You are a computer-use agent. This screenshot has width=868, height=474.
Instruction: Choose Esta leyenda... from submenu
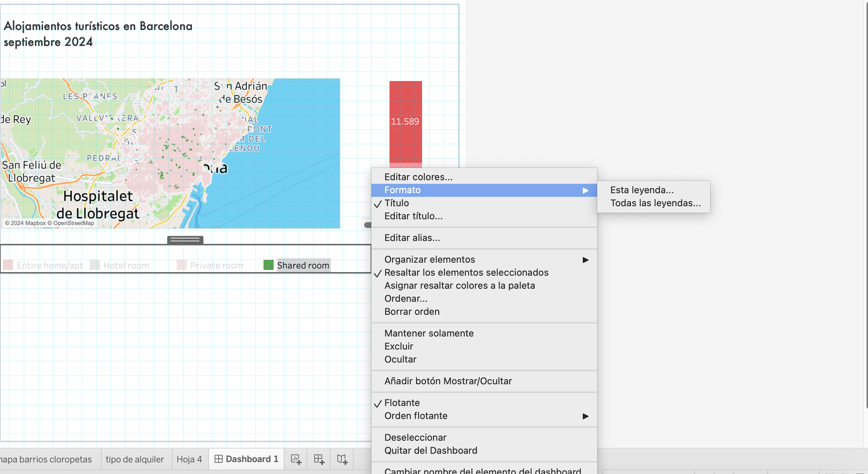coord(642,190)
